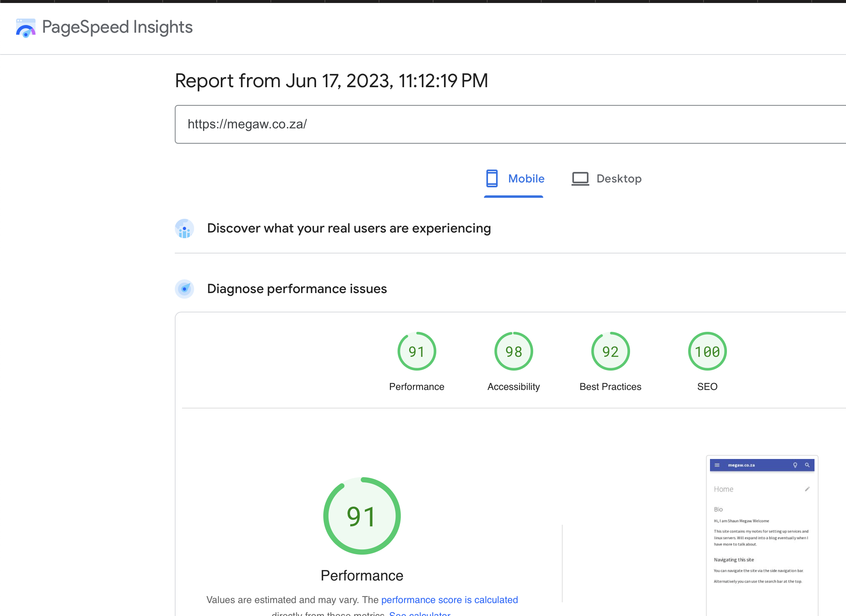Click the pencil edit icon beside Home
Viewport: 846px width, 616px height.
[807, 489]
